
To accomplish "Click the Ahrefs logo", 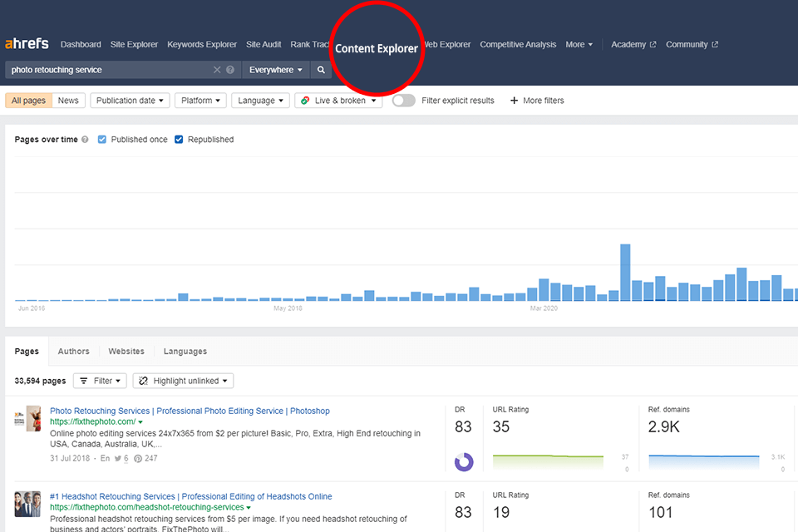I will click(x=27, y=44).
